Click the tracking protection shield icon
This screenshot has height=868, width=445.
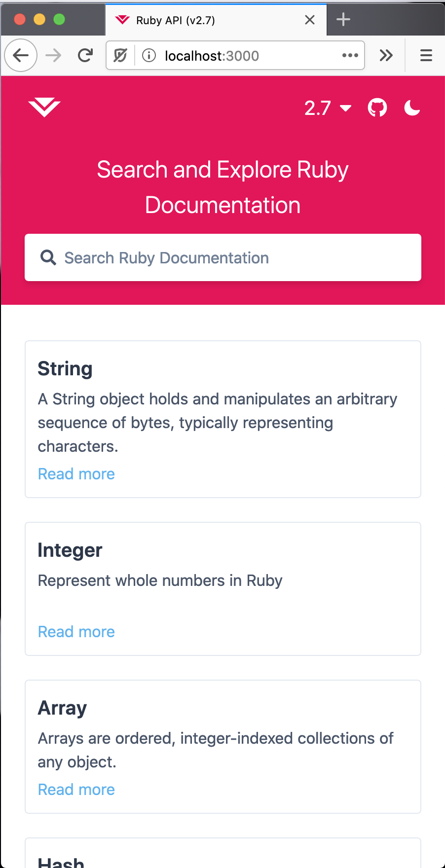pyautogui.click(x=120, y=55)
